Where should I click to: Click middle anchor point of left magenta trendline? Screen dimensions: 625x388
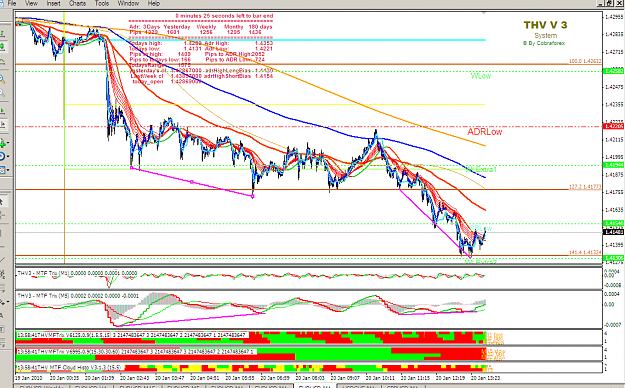(x=192, y=182)
